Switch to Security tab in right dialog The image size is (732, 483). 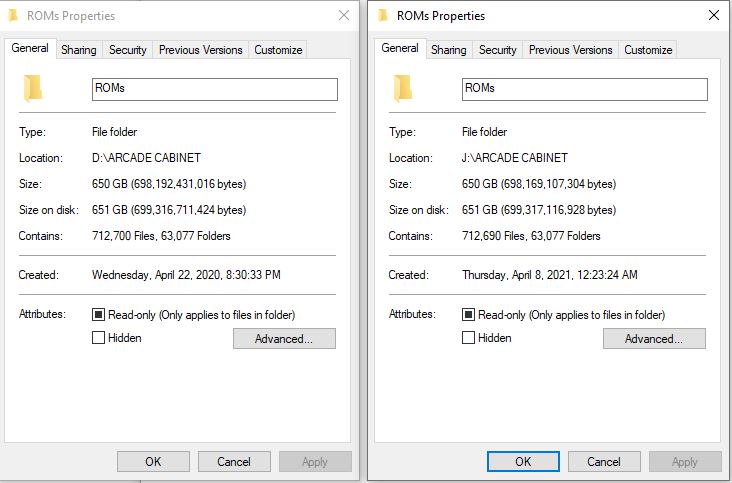(497, 49)
